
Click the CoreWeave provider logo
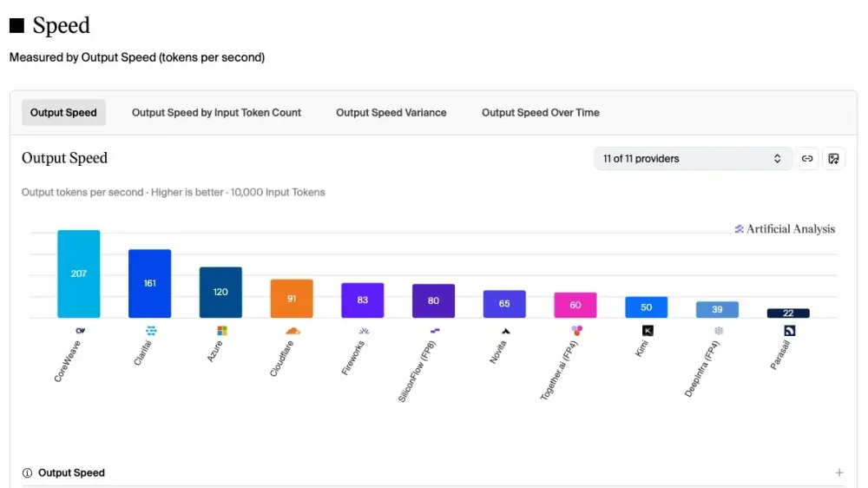(x=80, y=331)
